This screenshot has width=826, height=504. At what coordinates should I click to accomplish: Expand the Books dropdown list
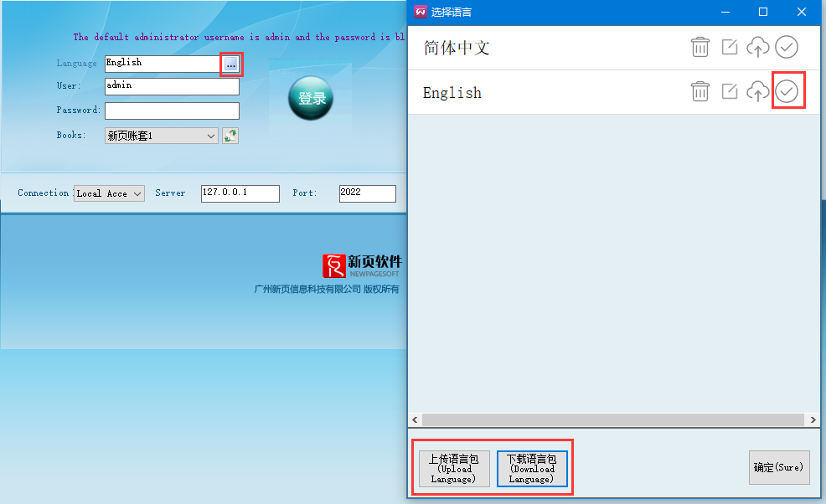click(x=210, y=136)
